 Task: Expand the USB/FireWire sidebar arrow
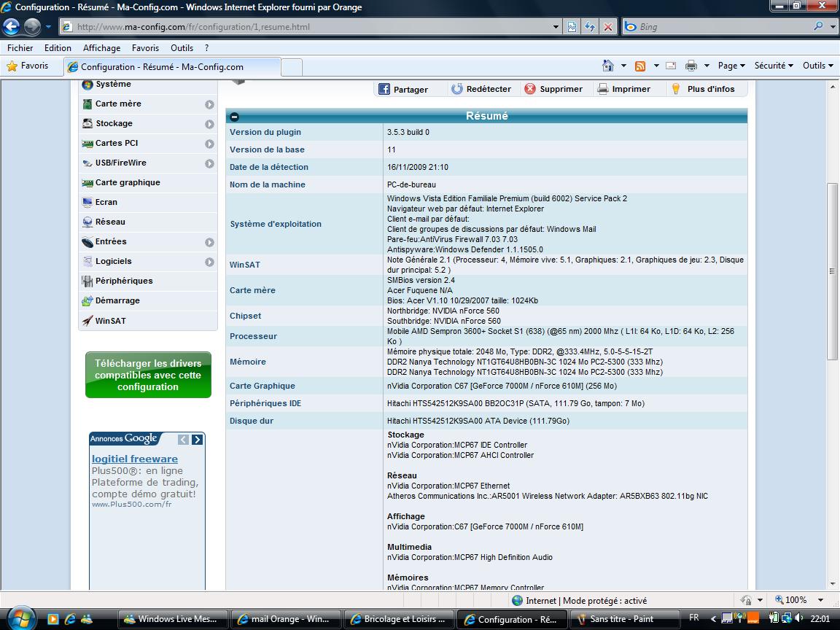click(x=209, y=163)
